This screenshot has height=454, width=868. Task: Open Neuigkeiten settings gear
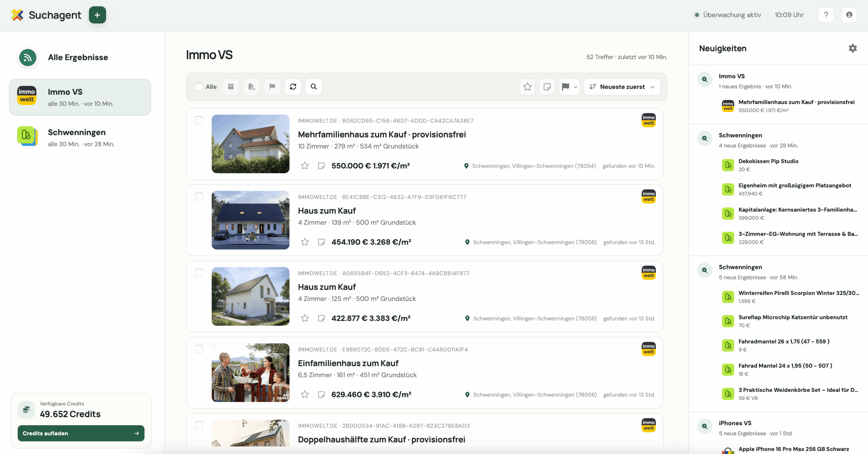(x=853, y=48)
